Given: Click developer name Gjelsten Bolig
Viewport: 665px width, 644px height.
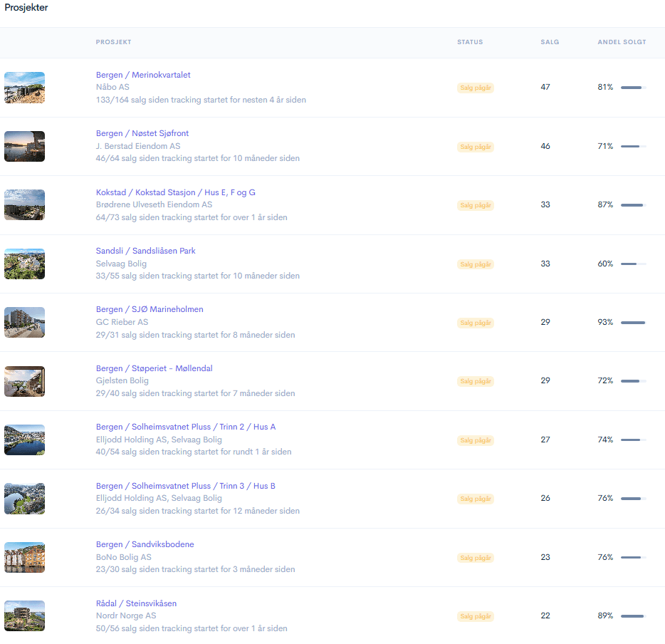Looking at the screenshot, I should [122, 380].
